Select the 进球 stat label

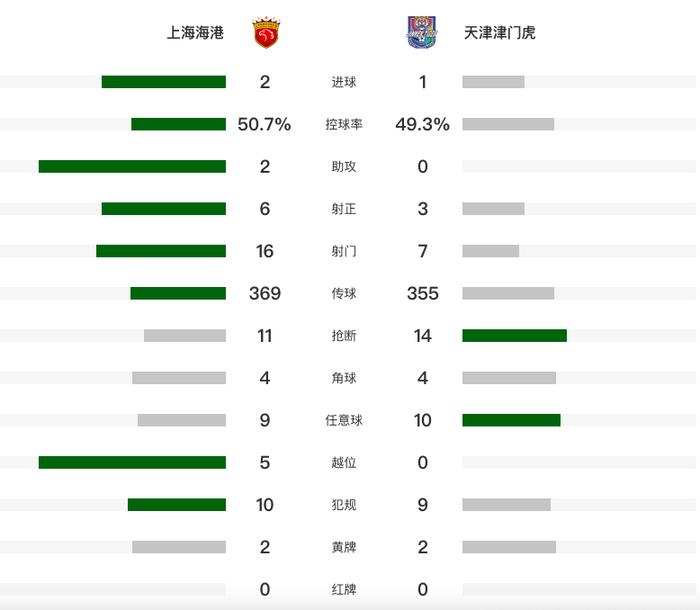(x=344, y=82)
